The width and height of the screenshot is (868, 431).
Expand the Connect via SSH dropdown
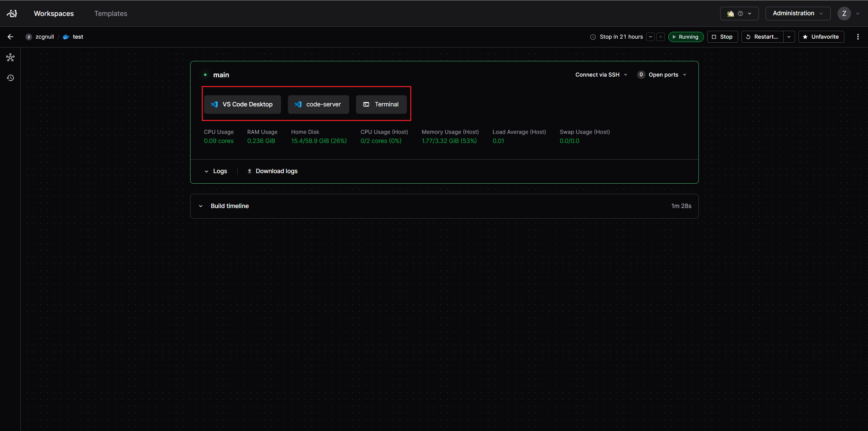point(601,75)
